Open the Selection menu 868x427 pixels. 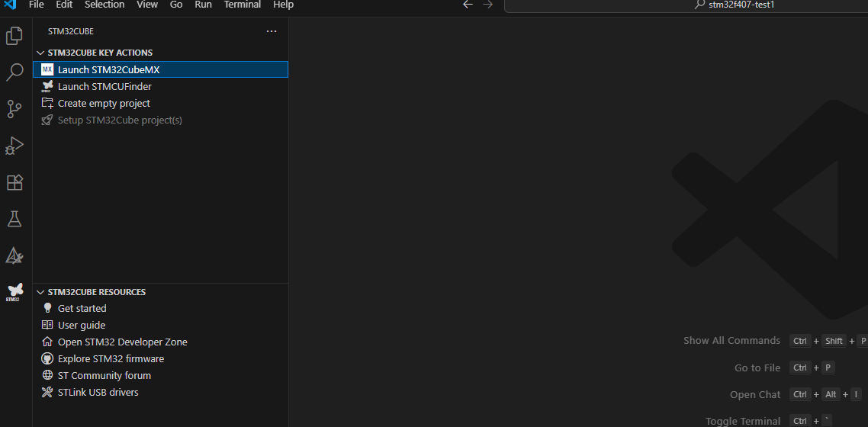104,5
